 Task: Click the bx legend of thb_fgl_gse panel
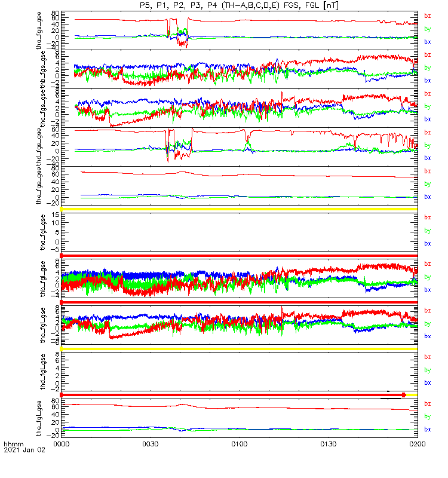(x=428, y=290)
